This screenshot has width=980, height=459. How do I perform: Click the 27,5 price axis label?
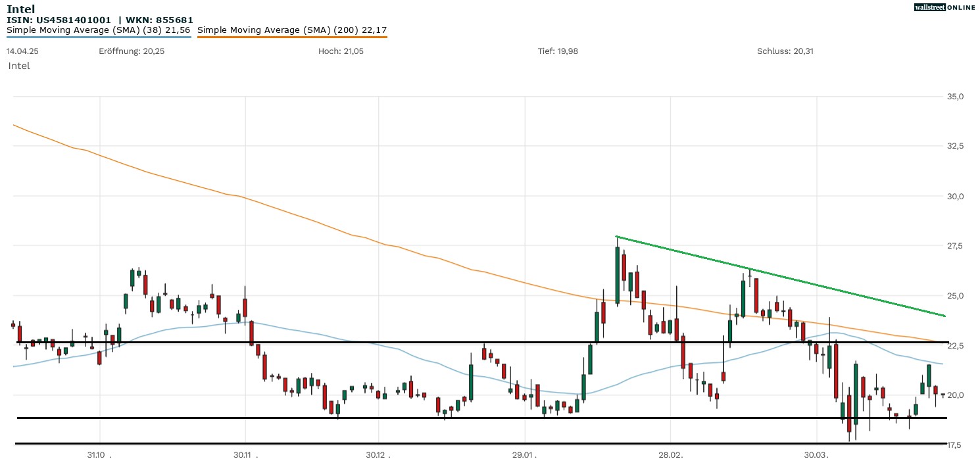point(955,246)
